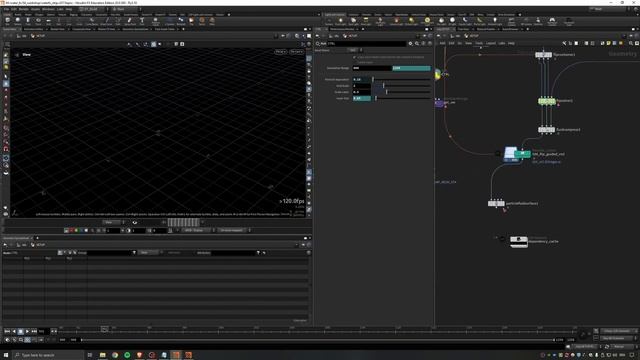This screenshot has height=360, width=640.
Task: Open the File menu
Action: (6, 9)
